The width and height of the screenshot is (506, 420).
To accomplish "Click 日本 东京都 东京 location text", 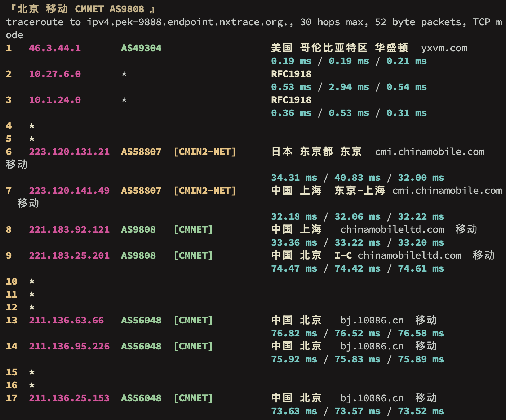I will (x=316, y=152).
